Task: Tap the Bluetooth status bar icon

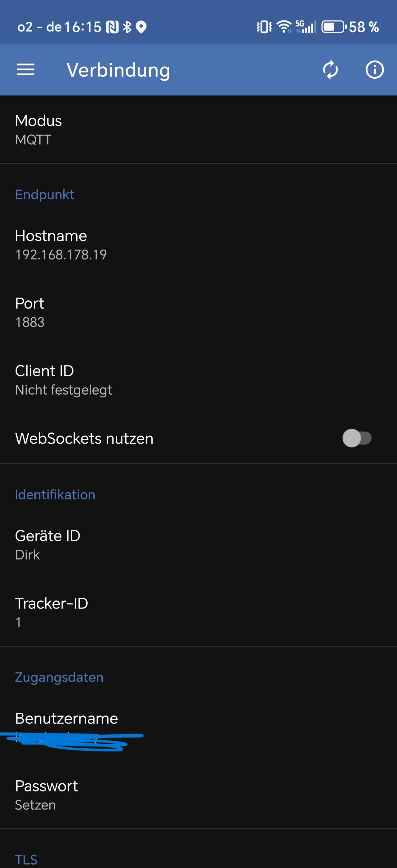Action: [127, 27]
